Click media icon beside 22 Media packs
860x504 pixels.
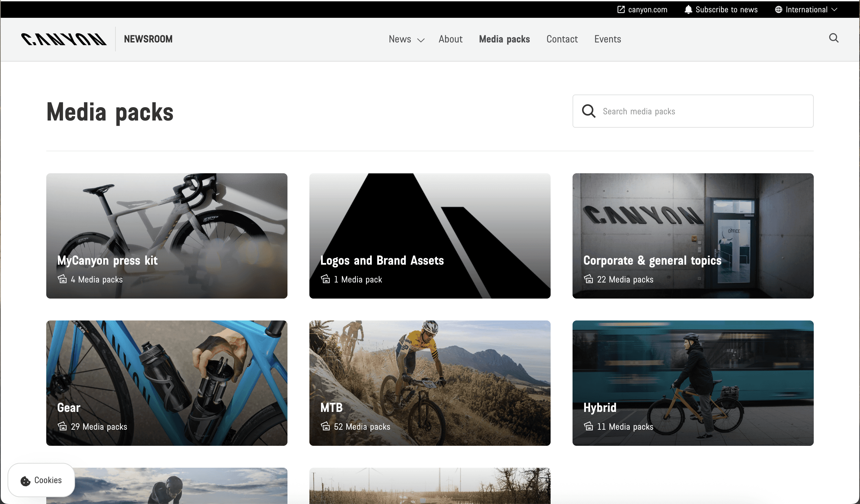pyautogui.click(x=588, y=279)
